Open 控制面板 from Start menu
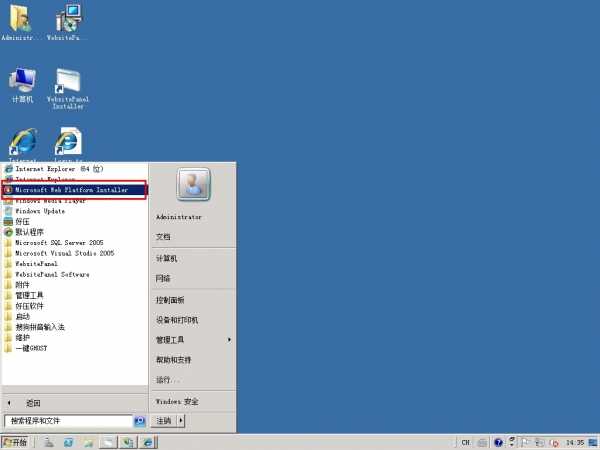600x450 pixels. click(x=170, y=300)
